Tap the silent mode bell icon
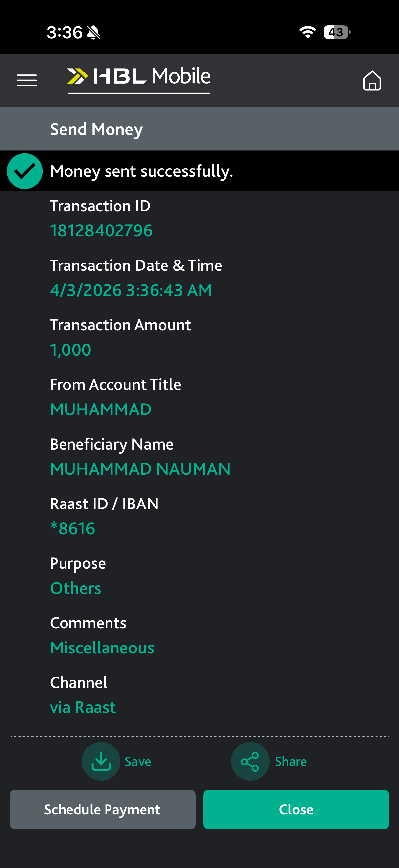This screenshot has height=868, width=399. (93, 33)
